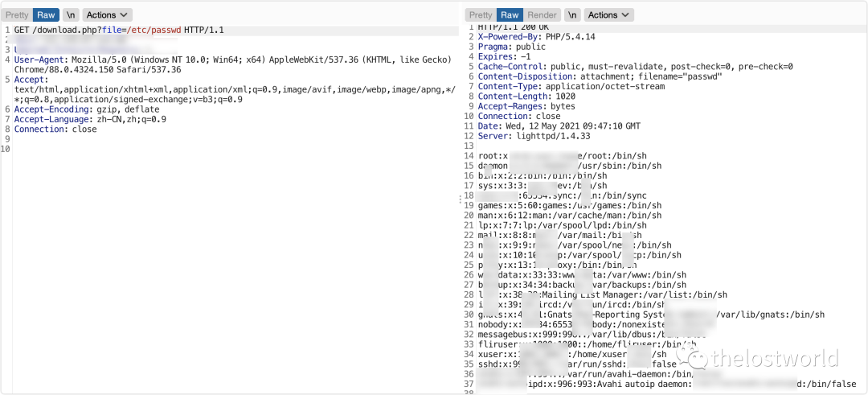Click the Server: lighttpd/1.4.33 line
868x395 pixels.
pyautogui.click(x=534, y=136)
